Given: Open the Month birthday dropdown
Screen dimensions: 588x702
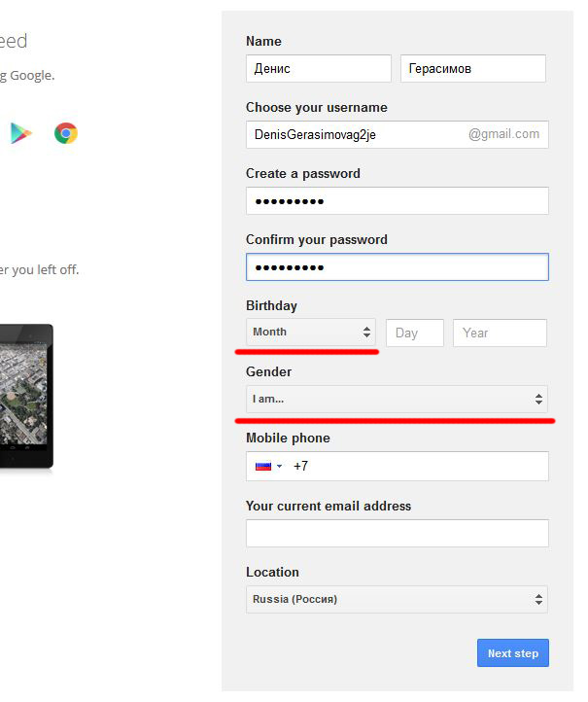Looking at the screenshot, I should (311, 332).
